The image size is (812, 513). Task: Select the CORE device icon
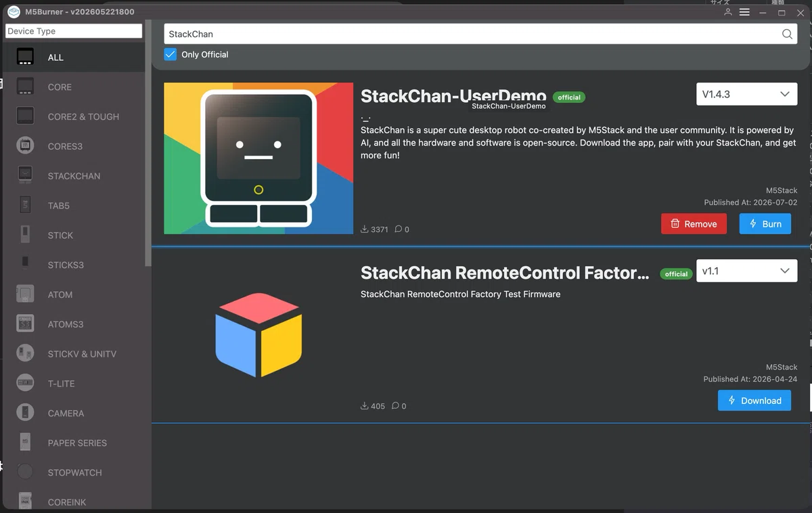pos(25,87)
